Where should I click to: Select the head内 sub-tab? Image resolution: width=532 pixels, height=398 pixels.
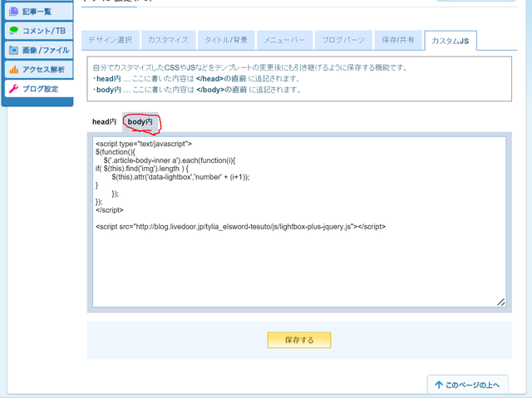(x=105, y=121)
